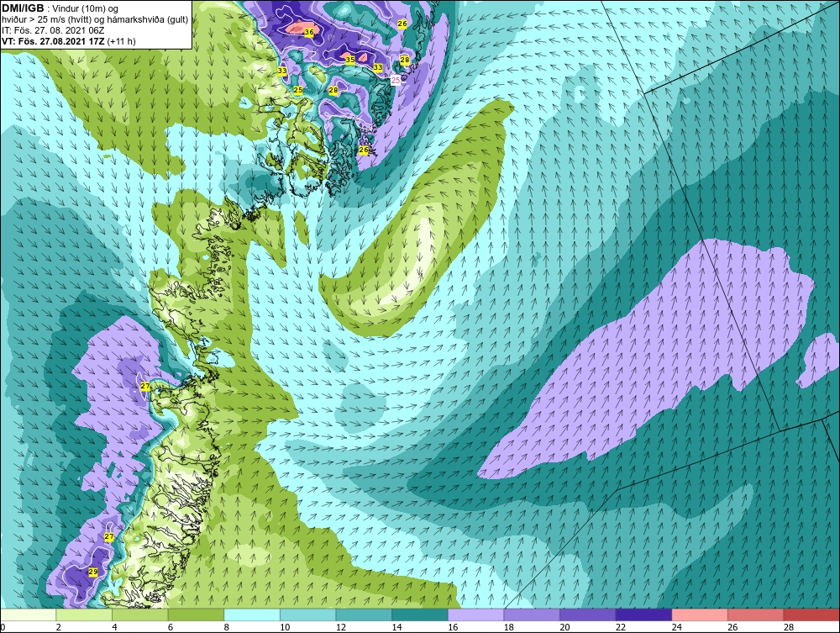This screenshot has width=840, height=633.
Task: Click the DMI/IGB title text
Action: [x=23, y=8]
